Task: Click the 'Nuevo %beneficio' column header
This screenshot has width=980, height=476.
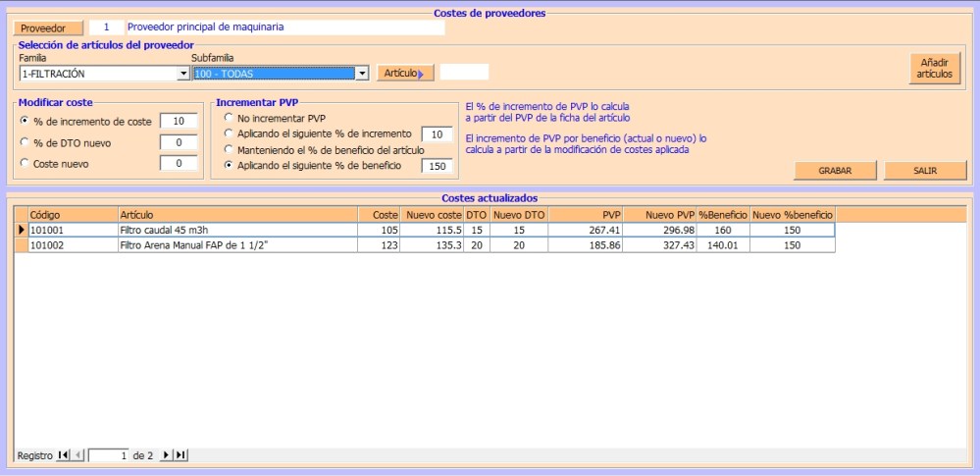Action: coord(793,215)
